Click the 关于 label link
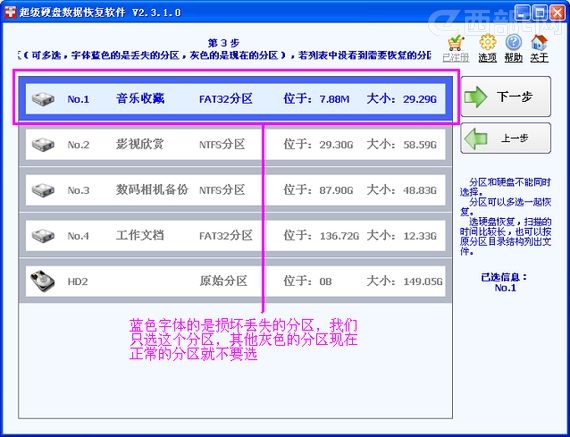The image size is (570, 437). click(x=539, y=57)
